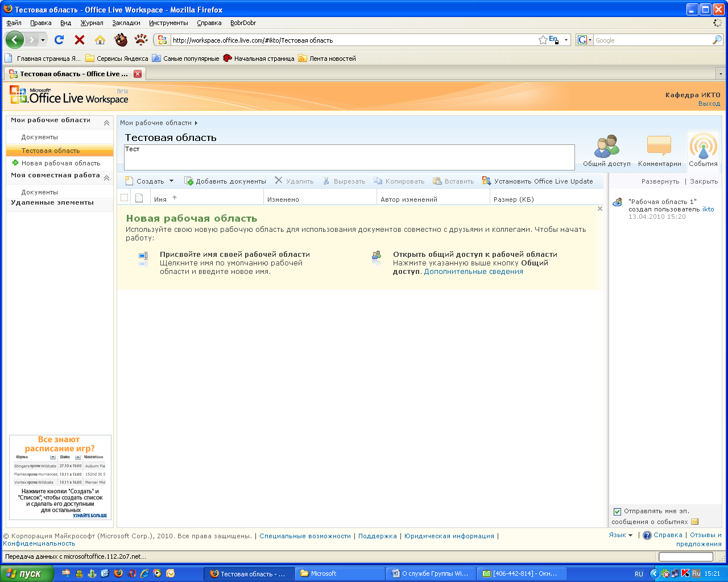Click the Выход sign-out link
The image size is (728, 582).
pyautogui.click(x=709, y=103)
